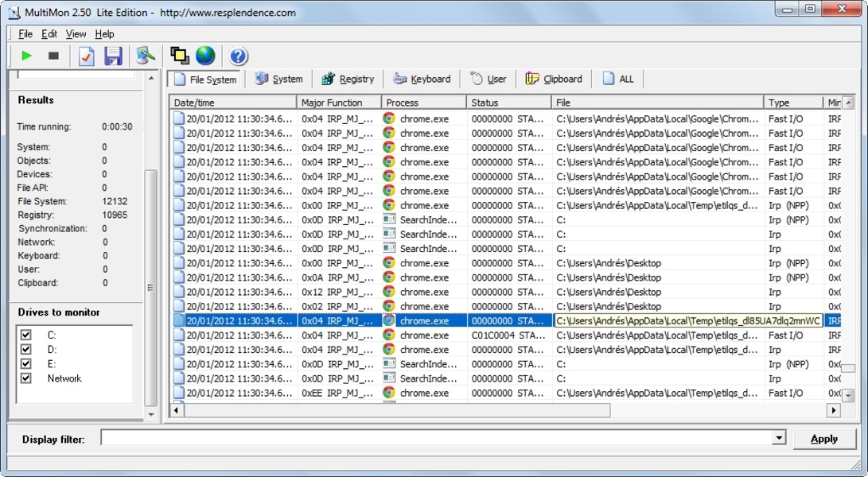Open the View menu
Image resolution: width=868 pixels, height=477 pixels.
tap(76, 34)
